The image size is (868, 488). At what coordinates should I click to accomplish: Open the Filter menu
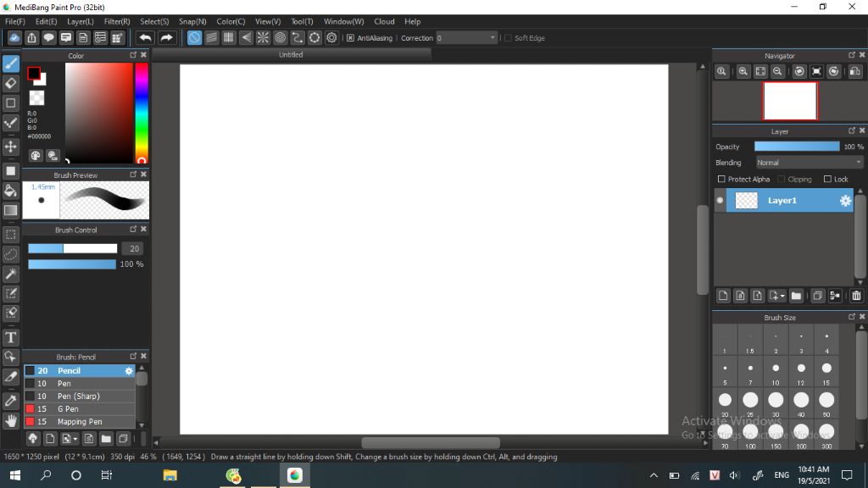(117, 21)
